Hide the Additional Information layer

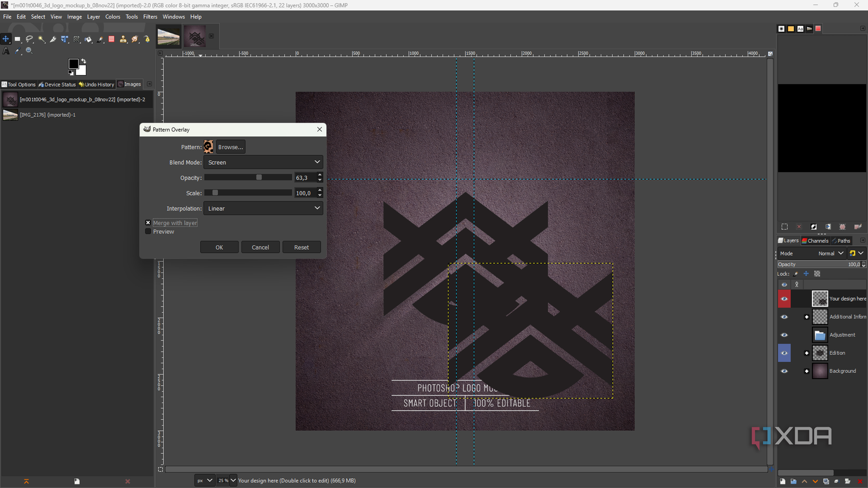[784, 317]
